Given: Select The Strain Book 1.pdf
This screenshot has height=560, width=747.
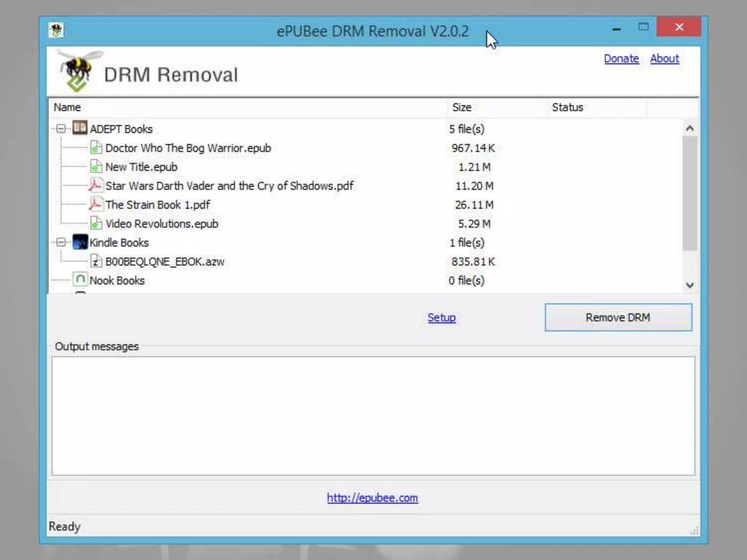Looking at the screenshot, I should point(158,205).
